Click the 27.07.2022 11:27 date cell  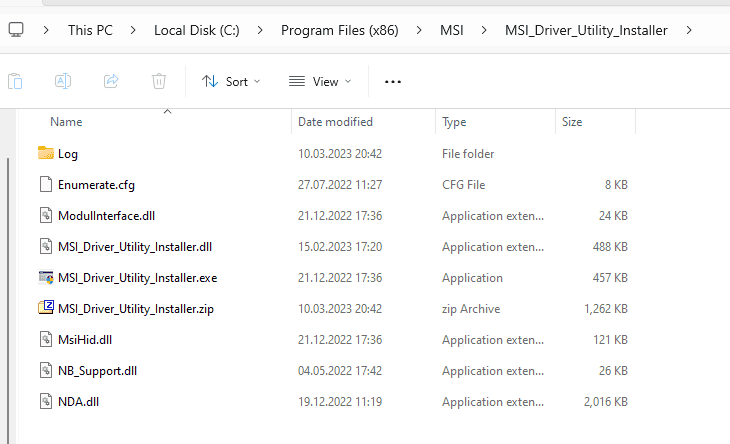[x=340, y=185]
